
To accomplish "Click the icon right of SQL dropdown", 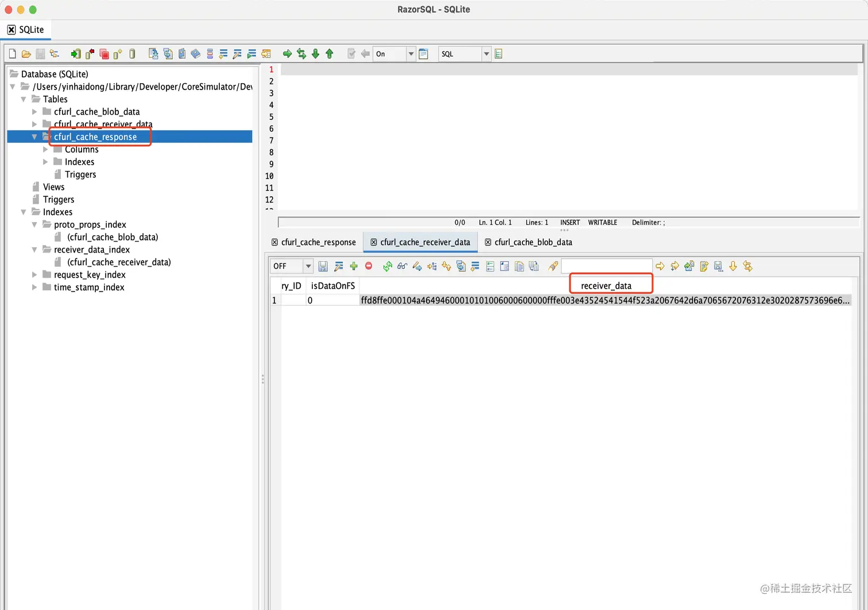I will tap(498, 54).
